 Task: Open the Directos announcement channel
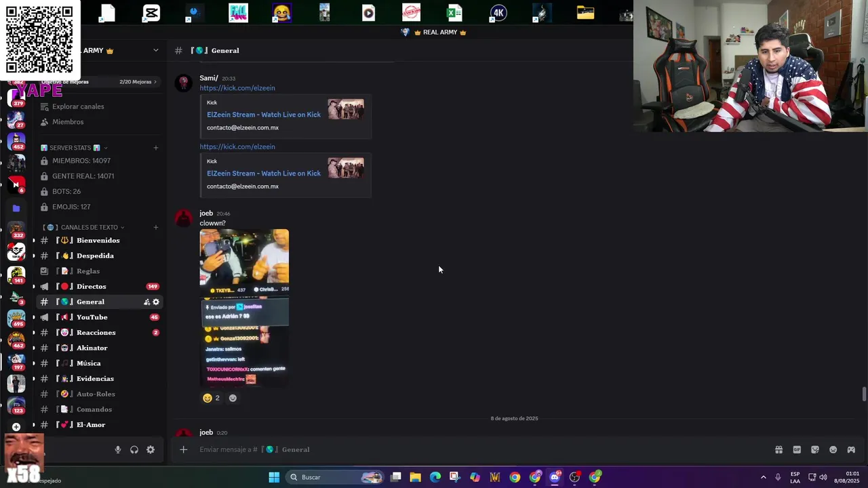(92, 286)
